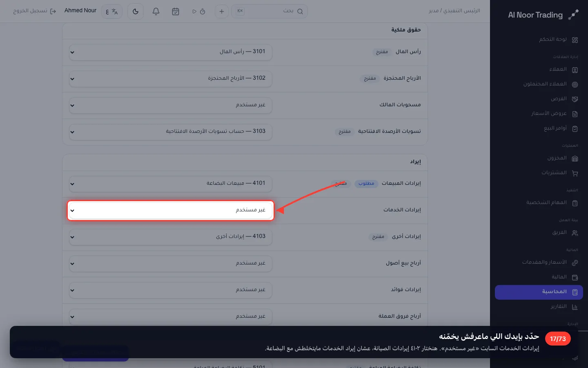Click the الرئيس التنفيذي / مدير role text
The image size is (588, 368).
tap(454, 11)
